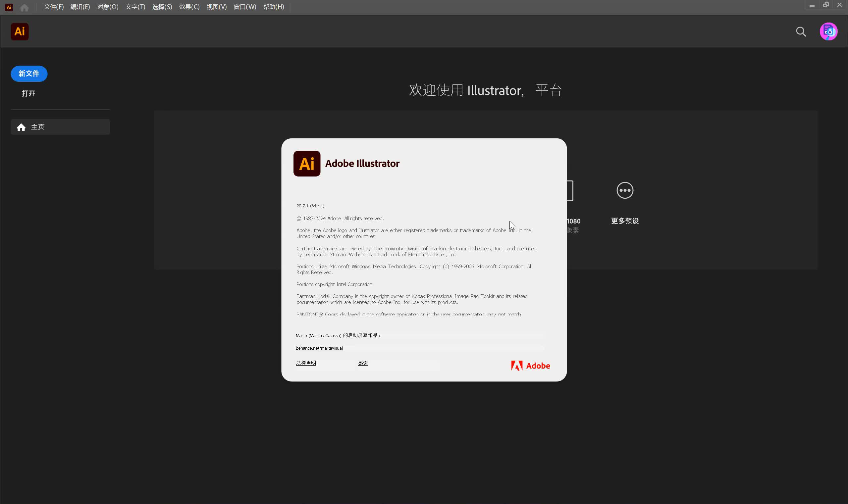Select the 主页 sidebar item

coord(60,127)
